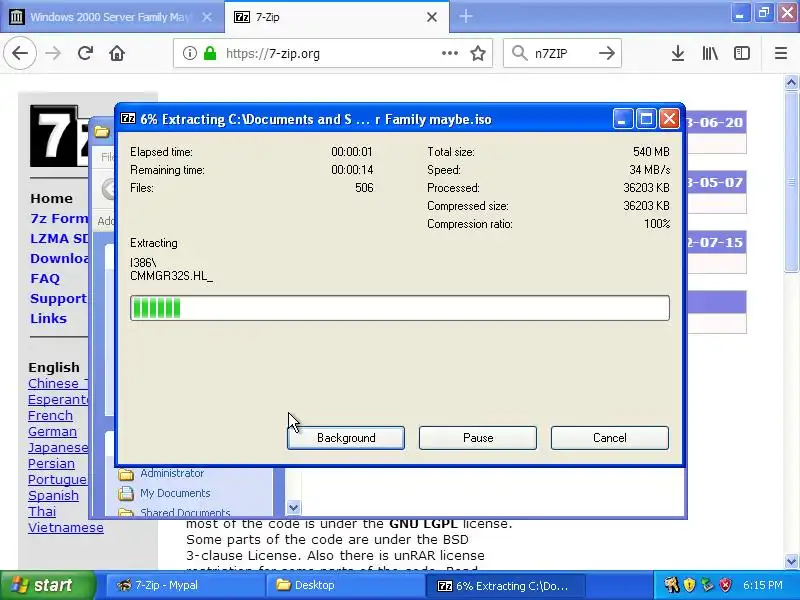
Task: Click the green secure padlock icon
Action: (x=210, y=53)
